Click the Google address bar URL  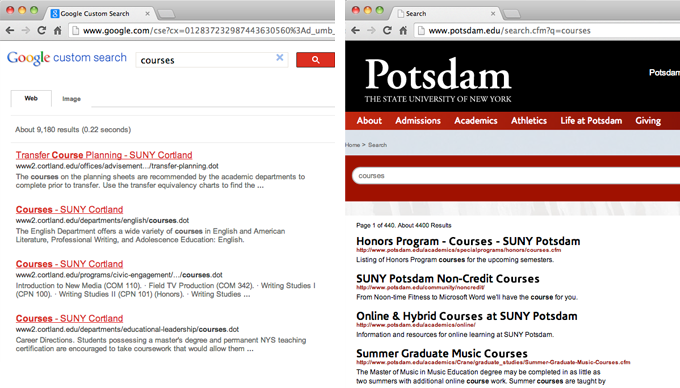(208, 30)
